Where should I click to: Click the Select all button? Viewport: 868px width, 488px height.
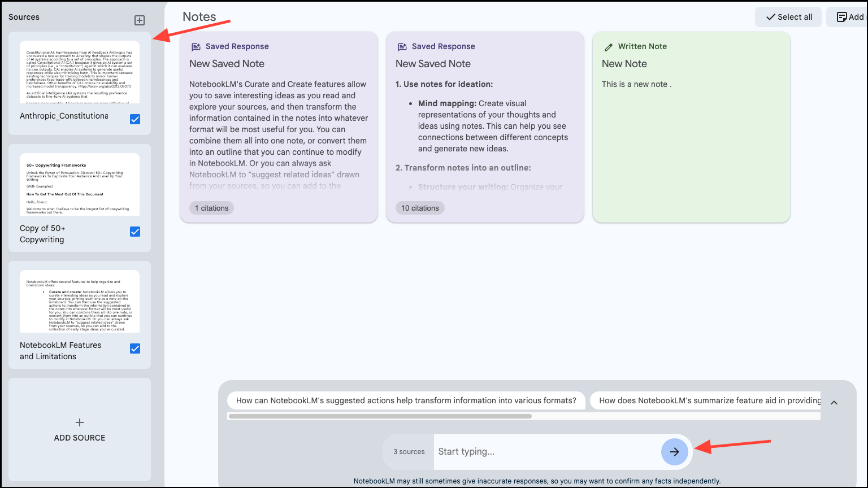click(x=788, y=17)
